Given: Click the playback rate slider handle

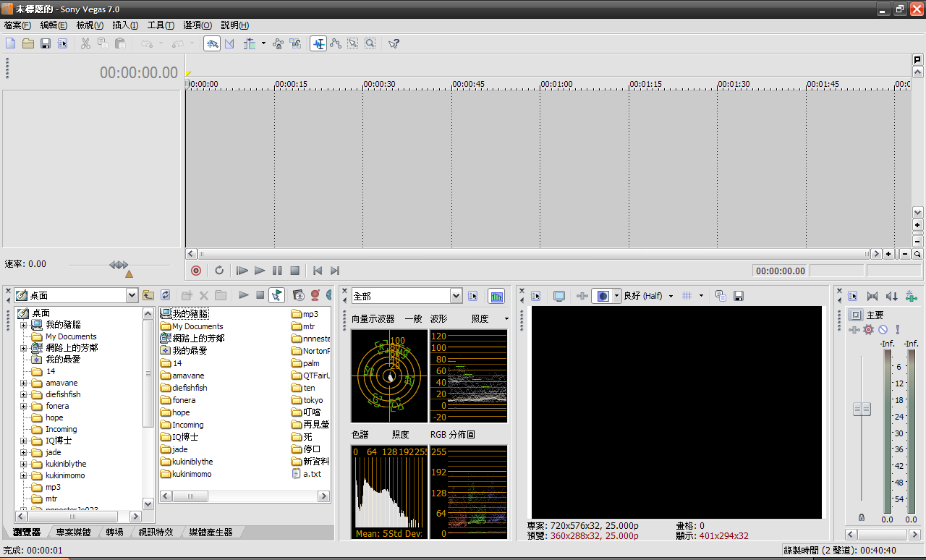Looking at the screenshot, I should click(119, 265).
